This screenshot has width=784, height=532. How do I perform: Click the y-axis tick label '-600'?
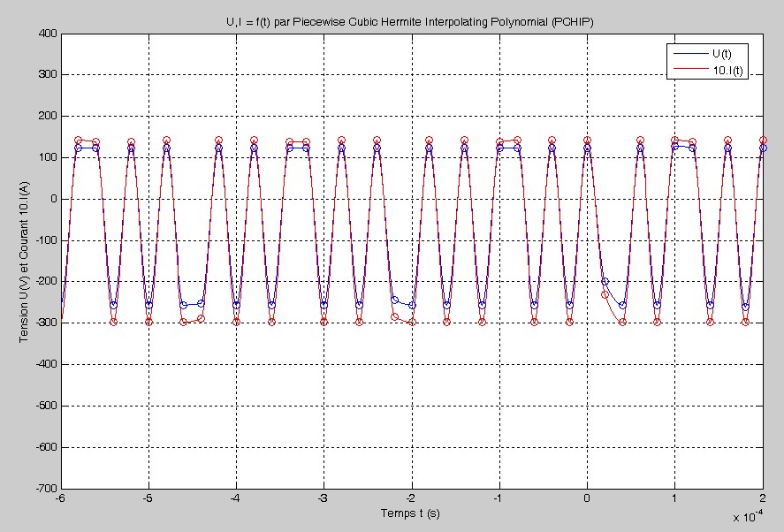(46, 447)
